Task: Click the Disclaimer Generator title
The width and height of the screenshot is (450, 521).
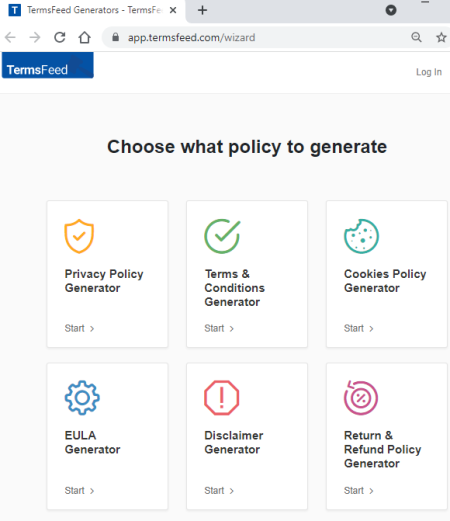Action: coord(234,442)
